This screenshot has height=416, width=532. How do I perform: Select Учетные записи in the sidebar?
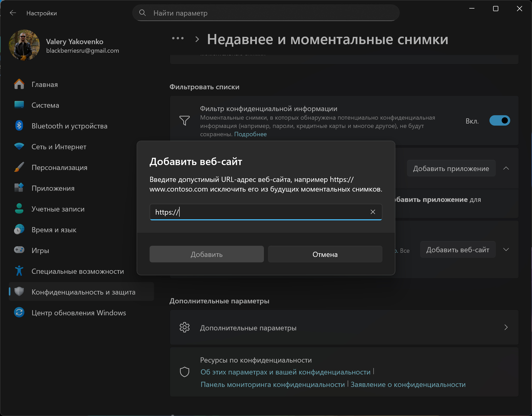tap(58, 209)
